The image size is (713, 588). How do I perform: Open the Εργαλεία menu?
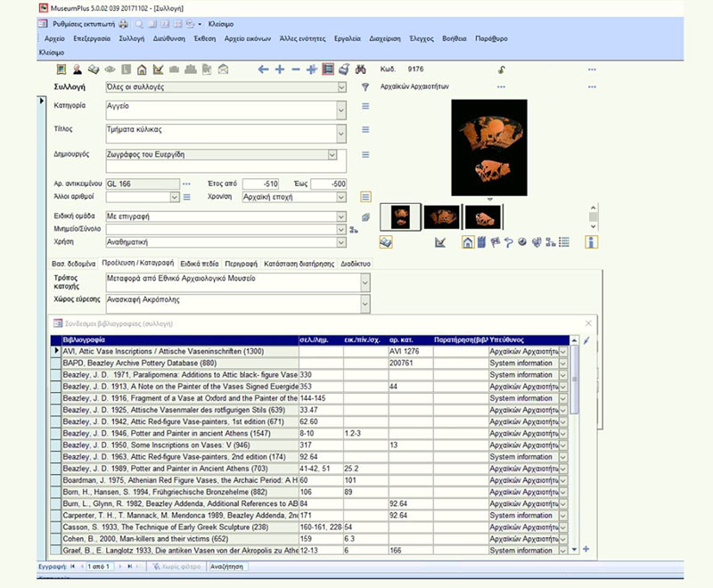pyautogui.click(x=347, y=39)
